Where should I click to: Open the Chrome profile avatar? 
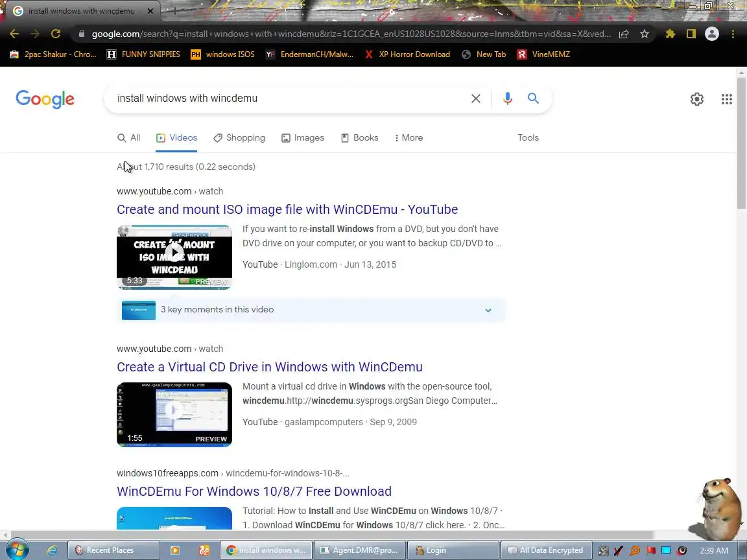712,34
